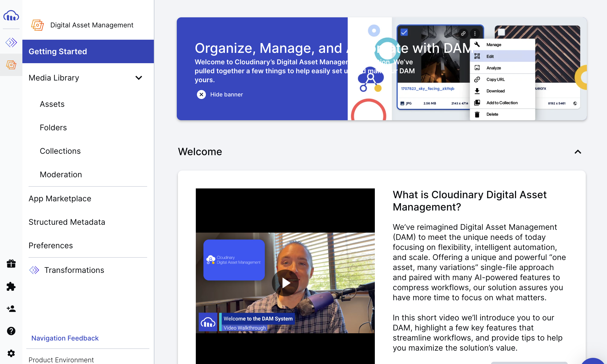
Task: Click the puzzle piece add-ons icon
Action: (x=11, y=286)
